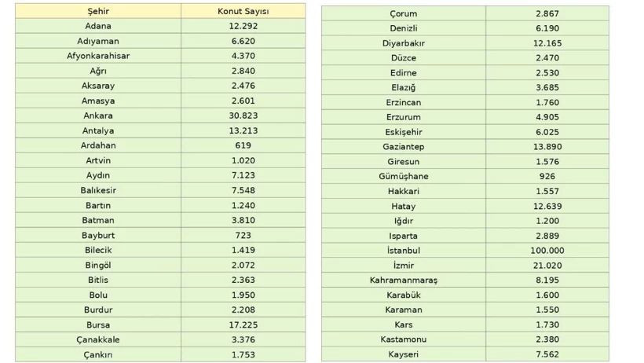Select the Gümüşhane value 926
Image resolution: width=644 pixels, height=363 pixels.
coord(547,176)
